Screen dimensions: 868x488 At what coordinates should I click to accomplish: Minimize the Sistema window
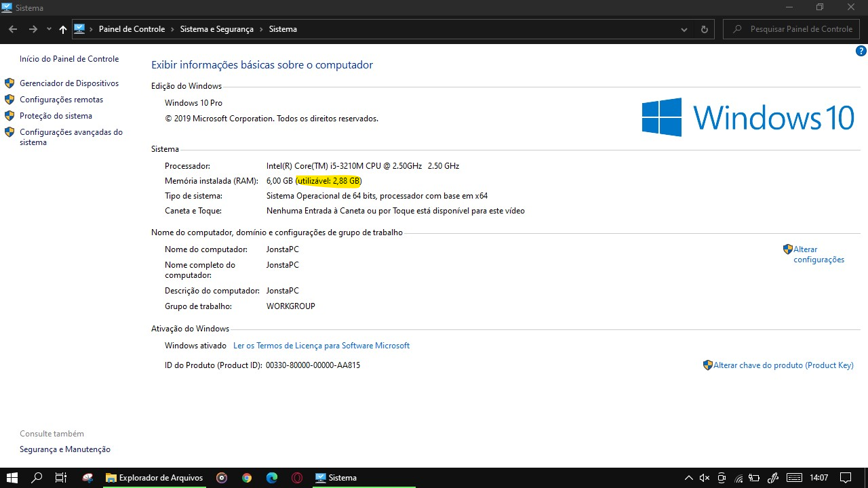tap(789, 7)
